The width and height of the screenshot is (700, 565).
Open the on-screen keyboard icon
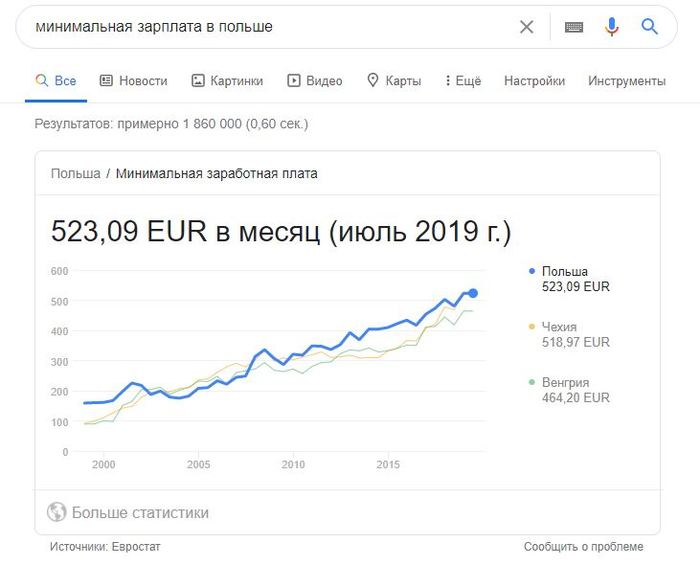574,27
